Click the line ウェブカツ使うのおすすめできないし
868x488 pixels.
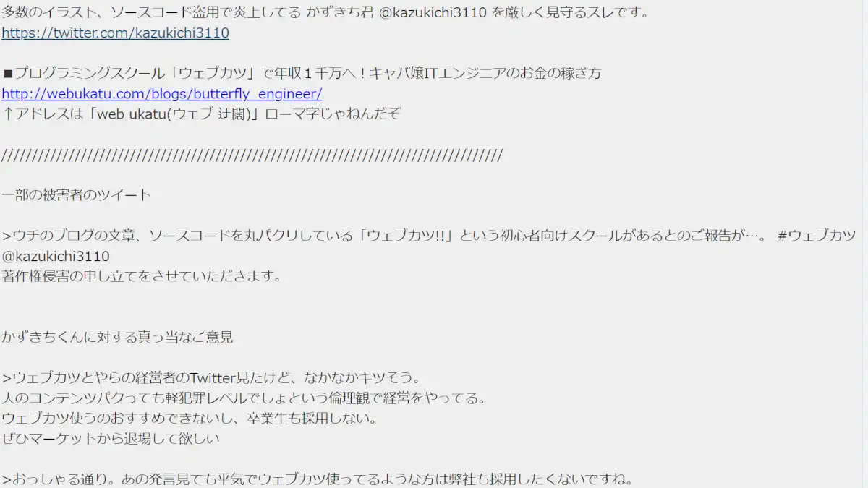tap(190, 419)
